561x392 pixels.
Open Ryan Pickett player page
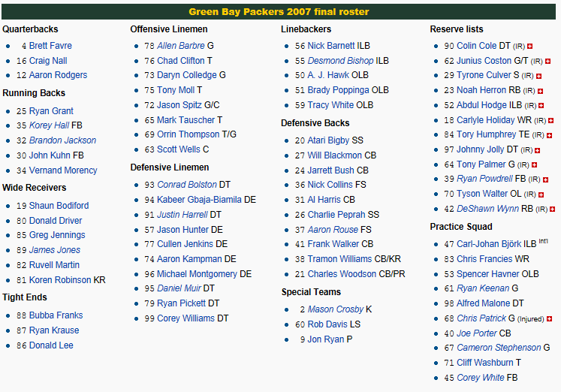coord(182,303)
